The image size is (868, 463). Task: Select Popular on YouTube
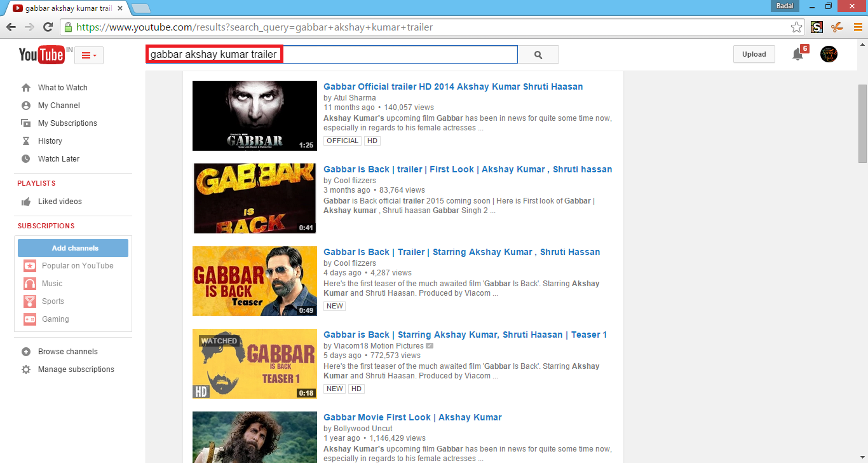(78, 266)
